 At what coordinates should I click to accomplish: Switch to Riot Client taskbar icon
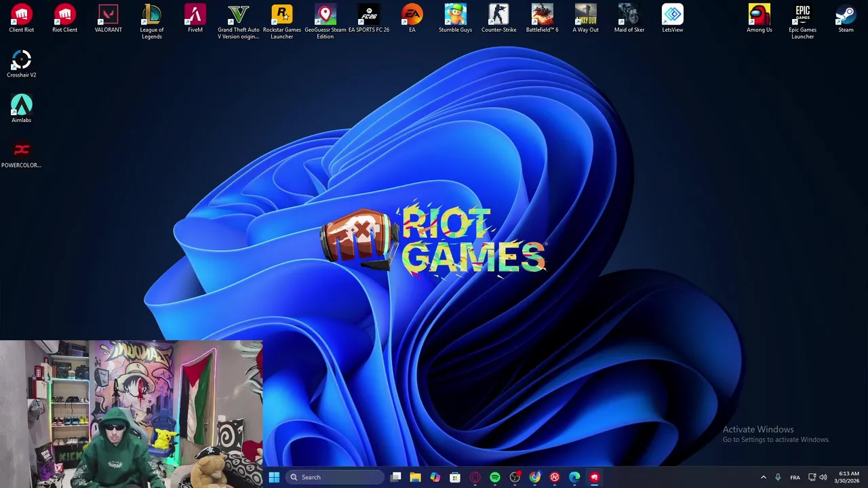pos(594,477)
